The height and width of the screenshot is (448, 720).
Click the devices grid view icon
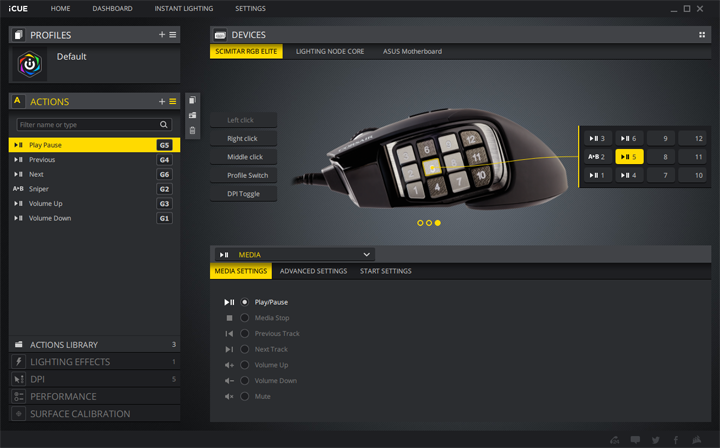click(x=702, y=35)
